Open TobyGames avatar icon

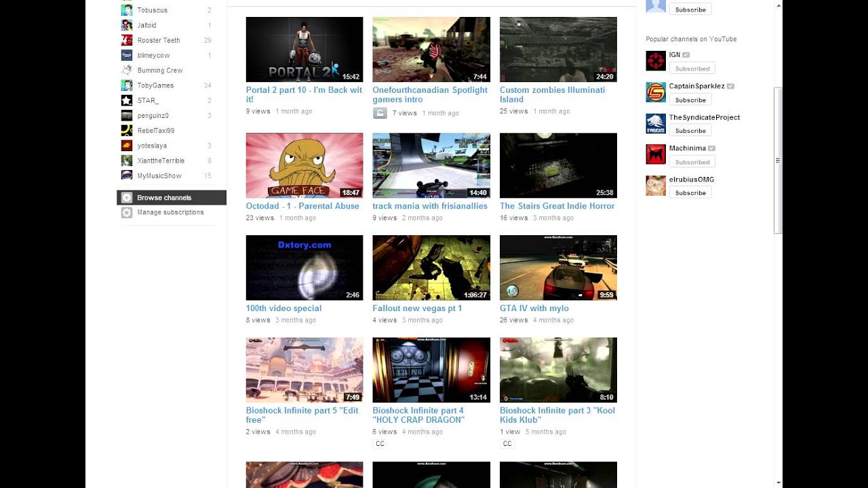coord(127,85)
